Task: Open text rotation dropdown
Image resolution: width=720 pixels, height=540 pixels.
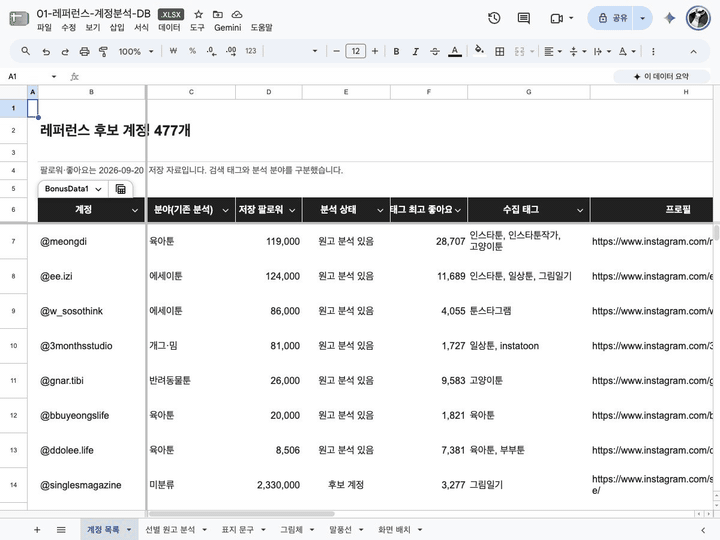Action: [627, 51]
